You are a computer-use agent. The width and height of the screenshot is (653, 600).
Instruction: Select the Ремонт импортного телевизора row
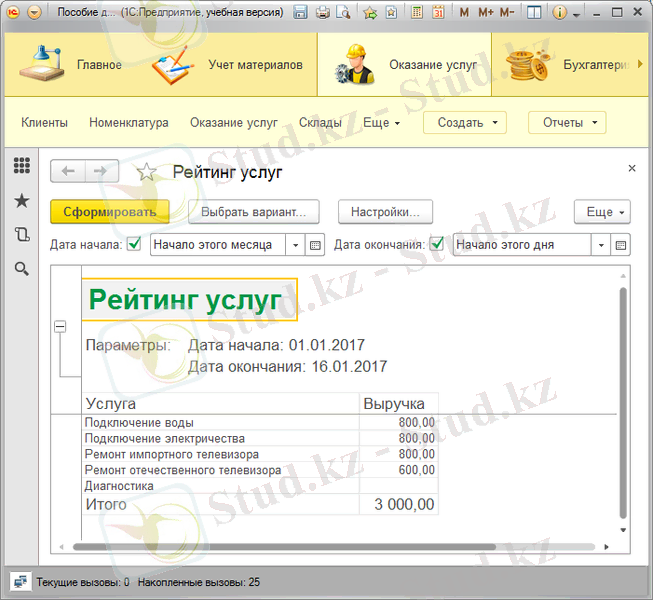point(260,454)
